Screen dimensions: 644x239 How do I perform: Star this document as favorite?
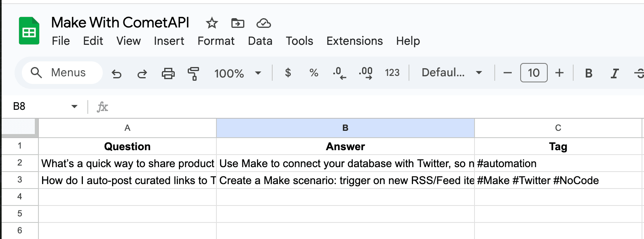pyautogui.click(x=212, y=23)
